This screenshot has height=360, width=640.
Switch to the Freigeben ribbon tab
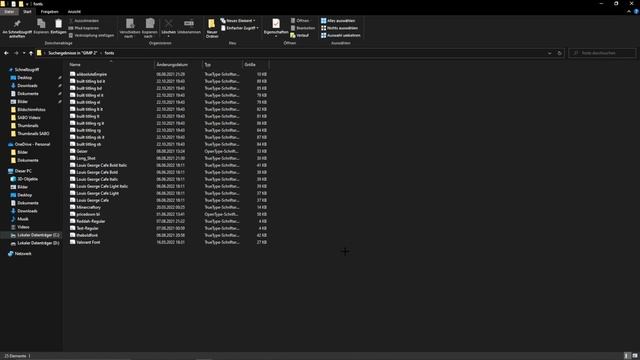[x=49, y=11]
